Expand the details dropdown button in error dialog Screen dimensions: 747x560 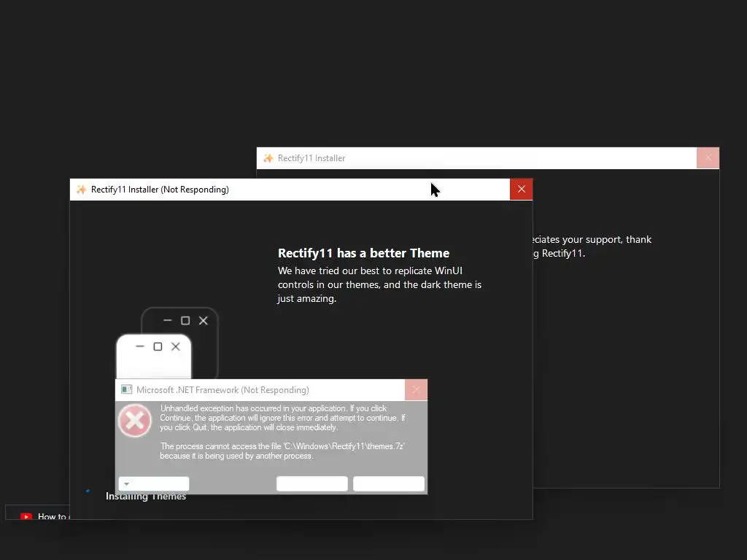154,484
